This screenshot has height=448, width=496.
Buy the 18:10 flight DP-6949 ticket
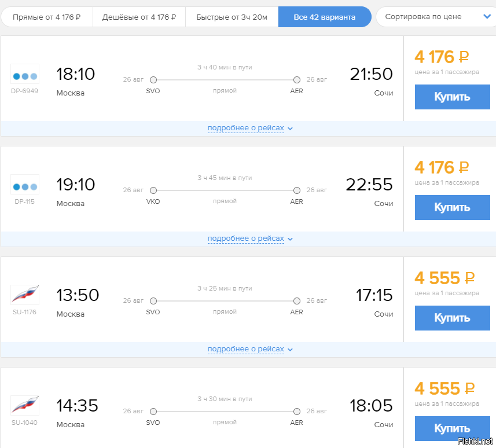453,97
